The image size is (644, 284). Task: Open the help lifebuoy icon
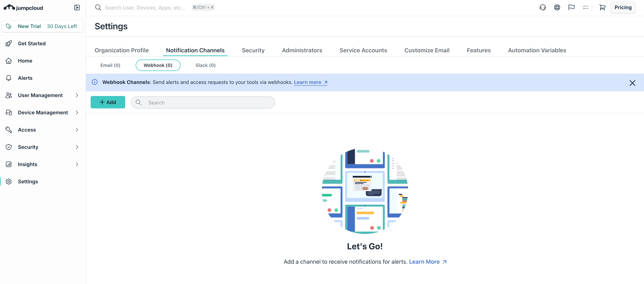click(x=557, y=8)
